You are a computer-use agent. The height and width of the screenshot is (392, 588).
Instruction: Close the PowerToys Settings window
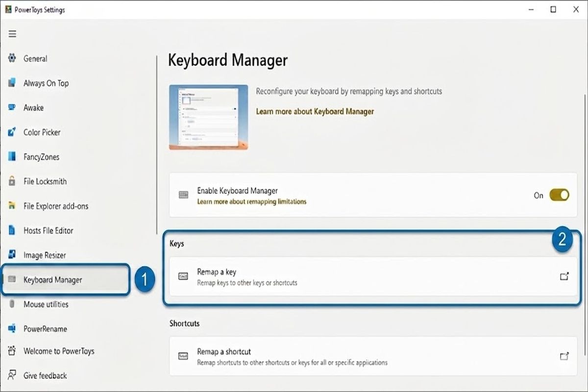(575, 9)
